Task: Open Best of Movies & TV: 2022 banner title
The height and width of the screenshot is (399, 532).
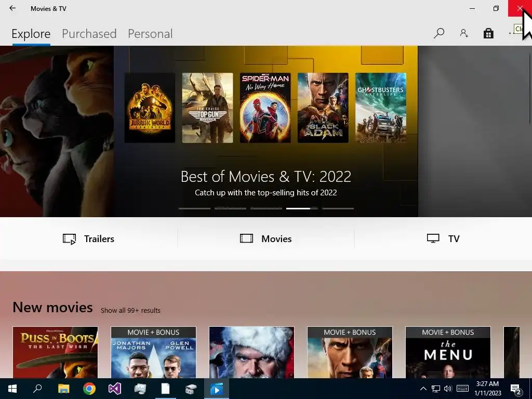Action: pos(266,177)
